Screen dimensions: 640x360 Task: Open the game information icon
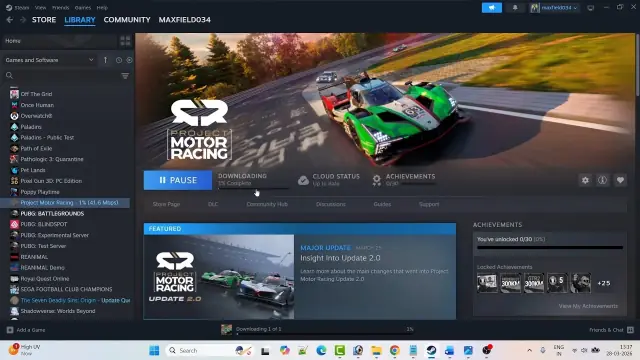coord(602,180)
